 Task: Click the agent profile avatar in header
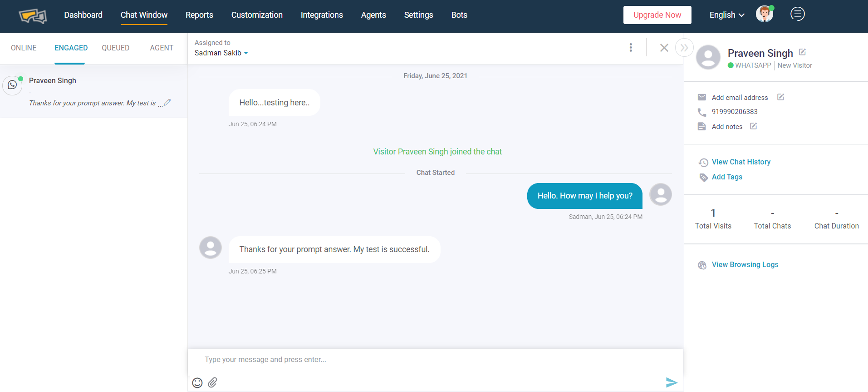coord(765,14)
